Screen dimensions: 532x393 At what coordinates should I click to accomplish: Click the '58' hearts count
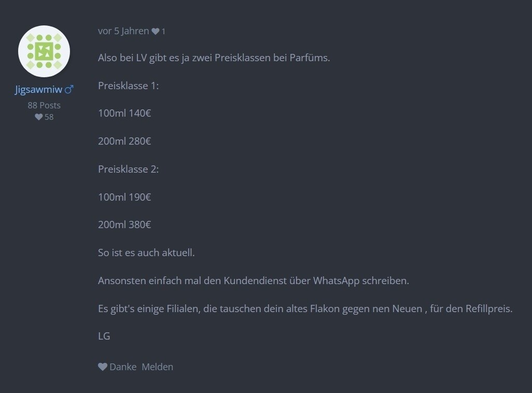click(49, 117)
